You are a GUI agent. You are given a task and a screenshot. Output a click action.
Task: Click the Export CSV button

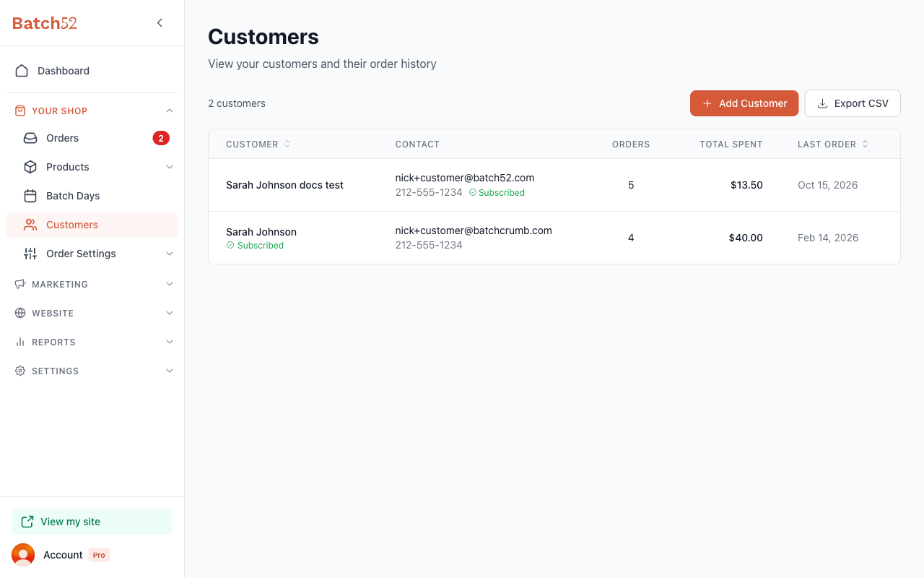[x=853, y=103]
